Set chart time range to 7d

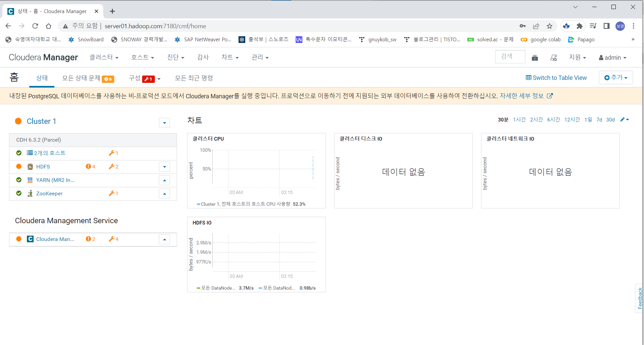click(x=599, y=119)
